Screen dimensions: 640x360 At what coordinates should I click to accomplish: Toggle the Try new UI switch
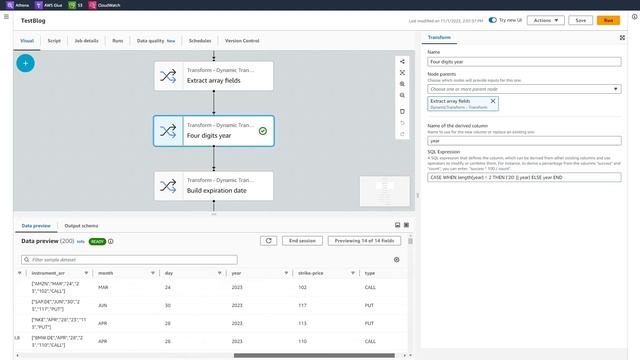click(x=493, y=20)
